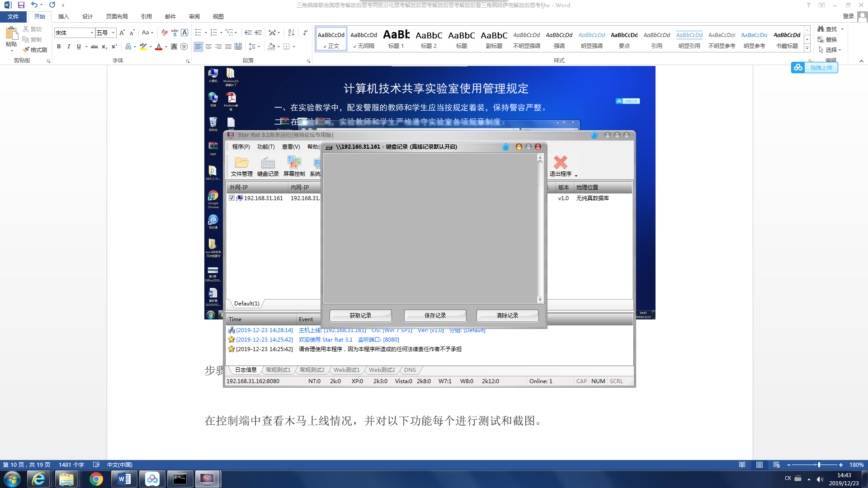Toggle bold formatting
868x488 pixels.
[59, 47]
